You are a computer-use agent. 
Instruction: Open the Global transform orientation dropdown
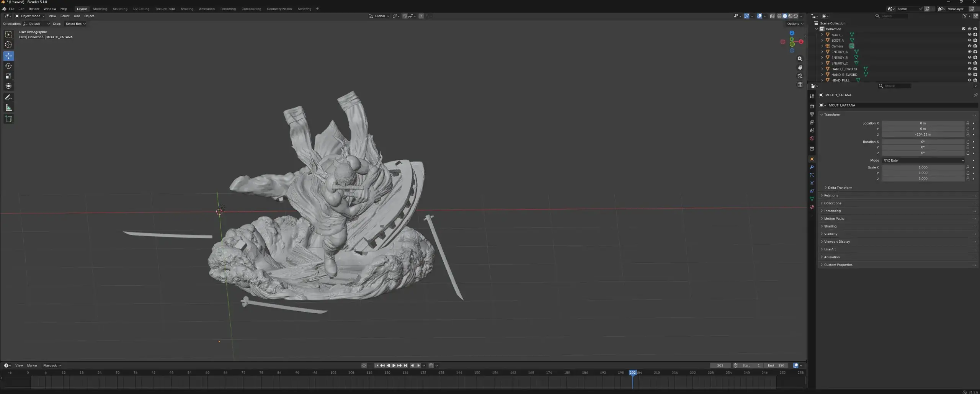[x=379, y=16]
